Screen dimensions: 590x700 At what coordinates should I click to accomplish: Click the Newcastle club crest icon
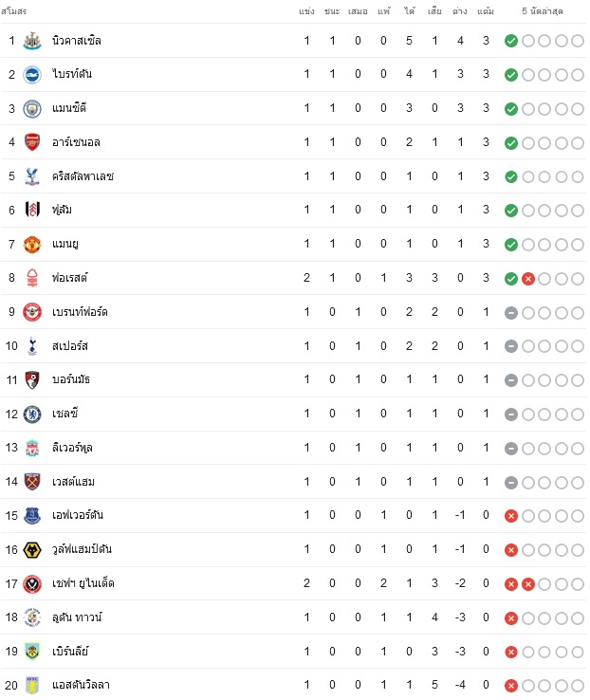(32, 41)
